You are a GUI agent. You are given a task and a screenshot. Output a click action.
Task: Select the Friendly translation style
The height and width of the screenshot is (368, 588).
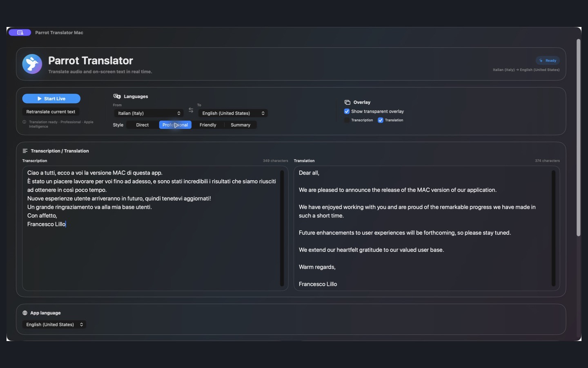(208, 125)
